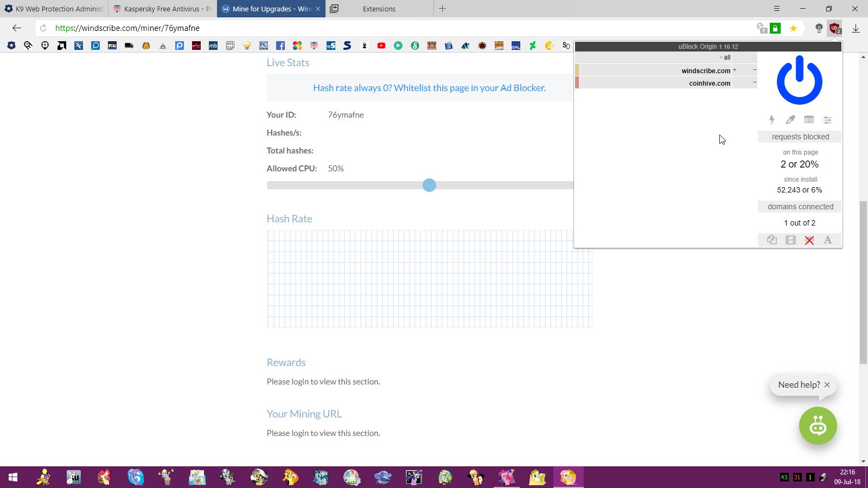Open the delivery truck bookmark icon

tap(129, 46)
